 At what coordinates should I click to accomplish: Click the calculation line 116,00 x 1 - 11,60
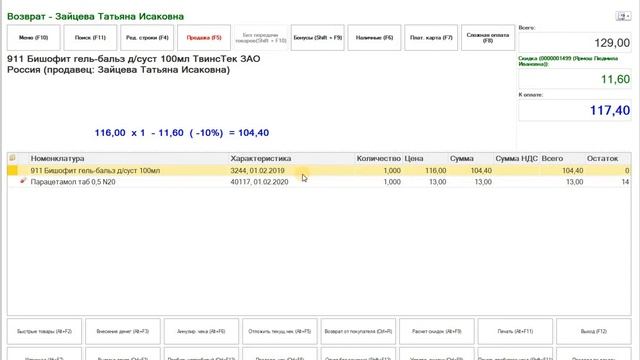point(182,133)
